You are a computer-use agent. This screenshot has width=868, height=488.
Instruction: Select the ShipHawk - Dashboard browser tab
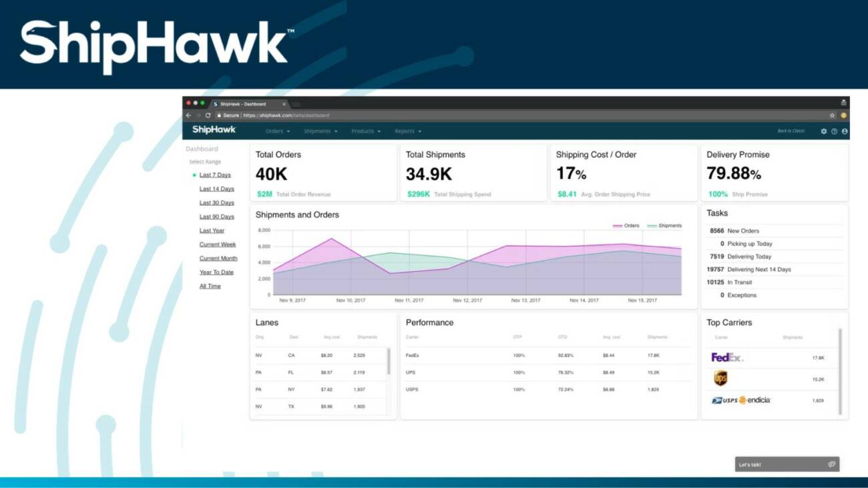coord(244,104)
